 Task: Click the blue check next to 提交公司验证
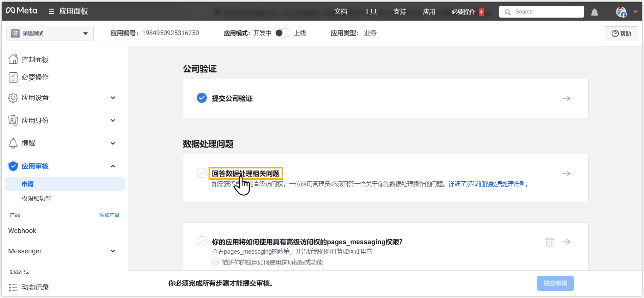(202, 98)
